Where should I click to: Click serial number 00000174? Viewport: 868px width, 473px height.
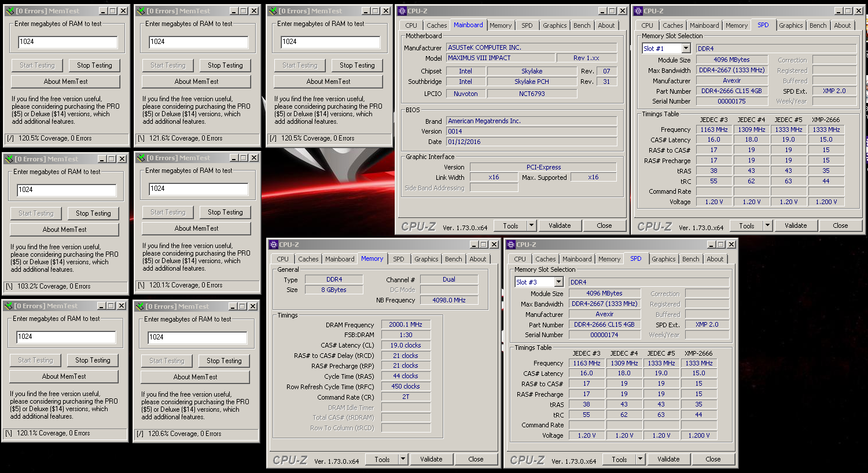(605, 335)
